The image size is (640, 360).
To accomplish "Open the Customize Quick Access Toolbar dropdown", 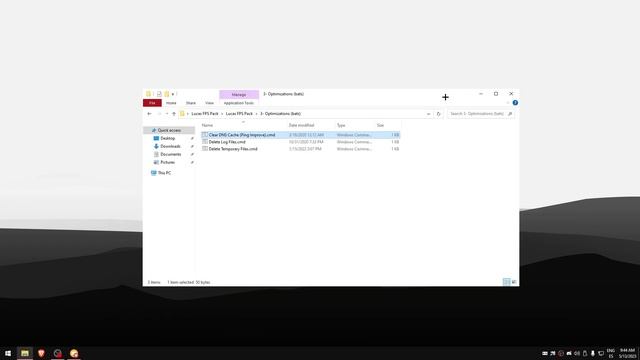I will pos(173,94).
